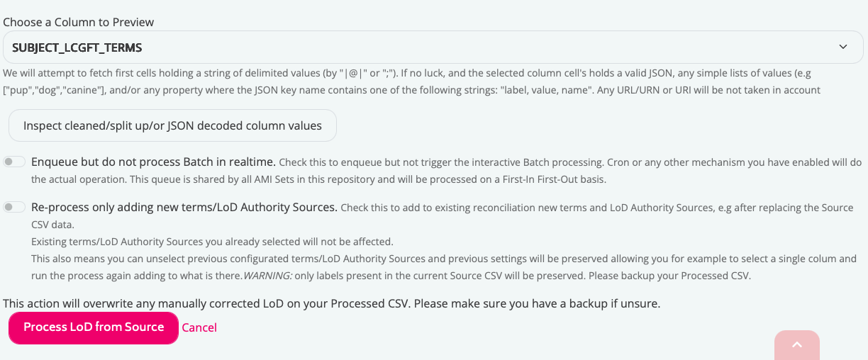
Task: Toggle the Re-process only adding new terms switch
Action: point(14,208)
